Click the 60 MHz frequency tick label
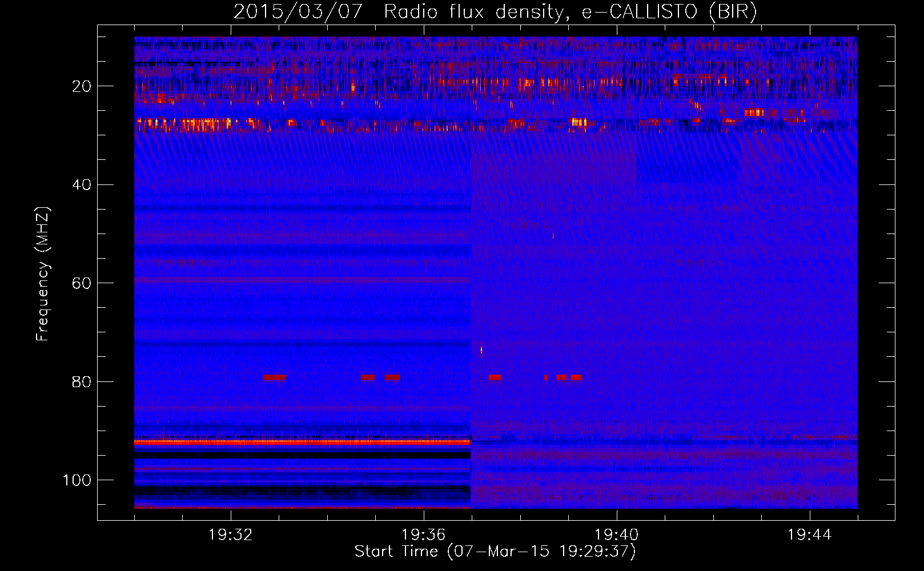The image size is (924, 571). pyautogui.click(x=82, y=284)
